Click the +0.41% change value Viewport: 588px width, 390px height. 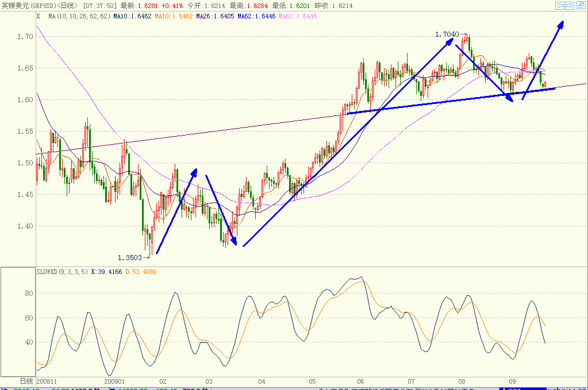pos(172,6)
